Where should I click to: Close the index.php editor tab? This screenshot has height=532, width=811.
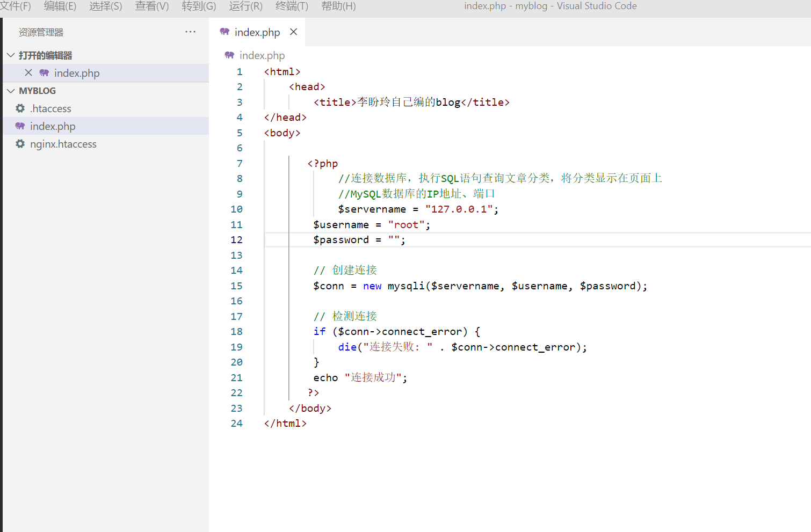pyautogui.click(x=293, y=32)
